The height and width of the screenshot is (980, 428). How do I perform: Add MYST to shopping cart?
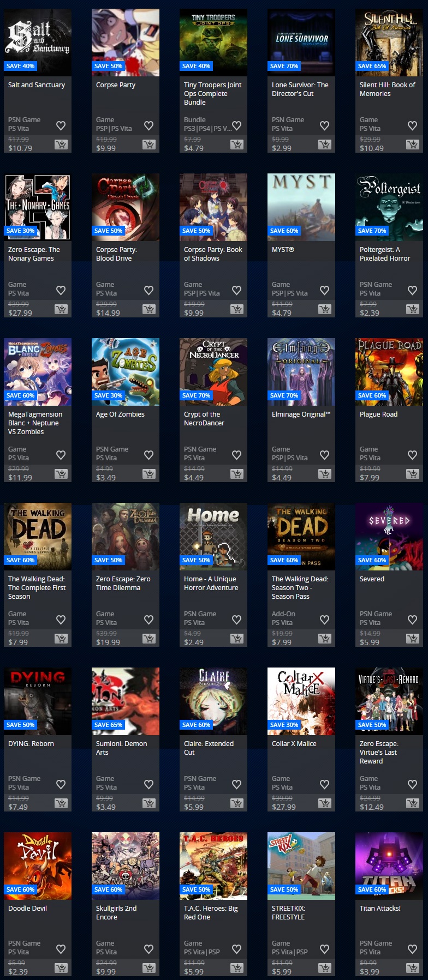click(x=325, y=309)
